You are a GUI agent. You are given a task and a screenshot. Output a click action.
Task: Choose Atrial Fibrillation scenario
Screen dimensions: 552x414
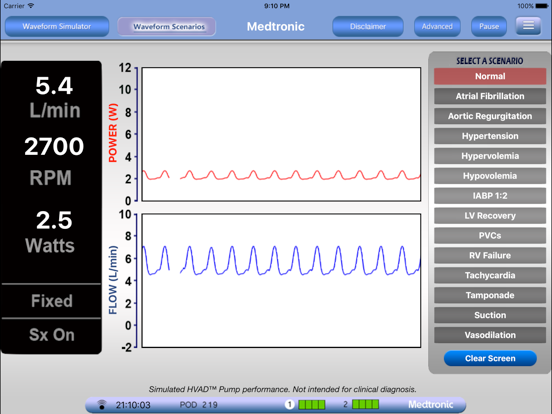point(490,96)
